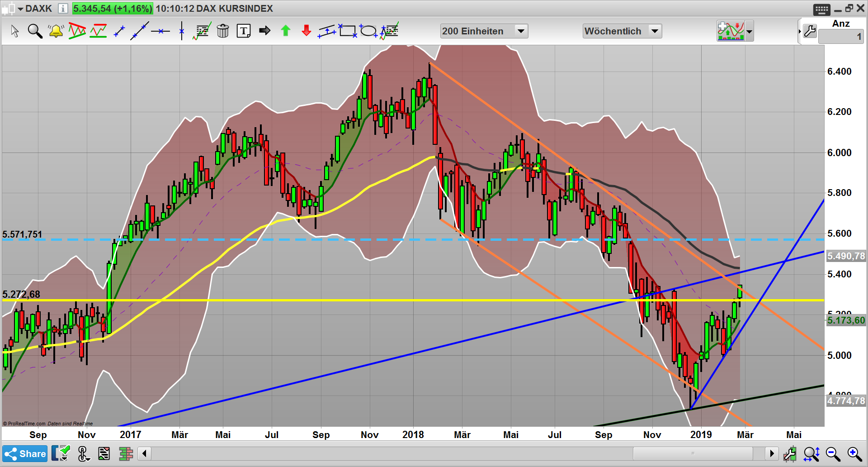
Task: Add an indicator with the indicator icon
Action: (731, 31)
